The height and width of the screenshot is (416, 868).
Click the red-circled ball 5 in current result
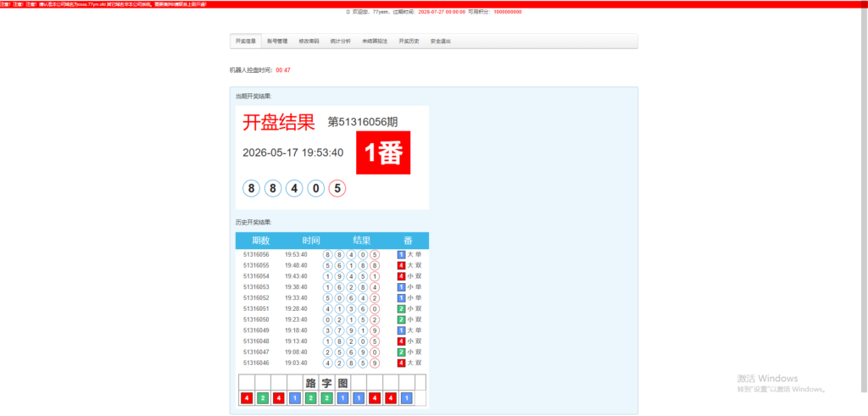pyautogui.click(x=337, y=189)
